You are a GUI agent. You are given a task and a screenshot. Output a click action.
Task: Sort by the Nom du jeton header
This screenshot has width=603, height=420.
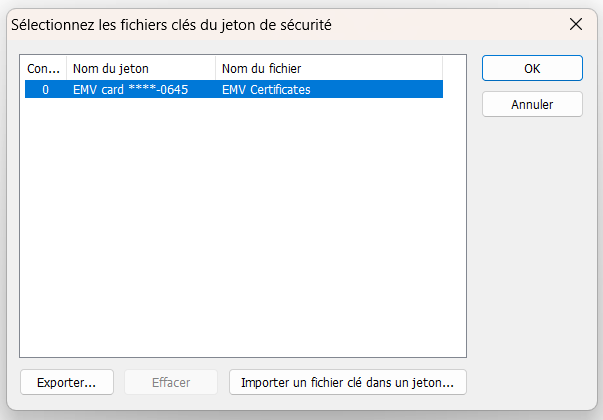[141, 68]
